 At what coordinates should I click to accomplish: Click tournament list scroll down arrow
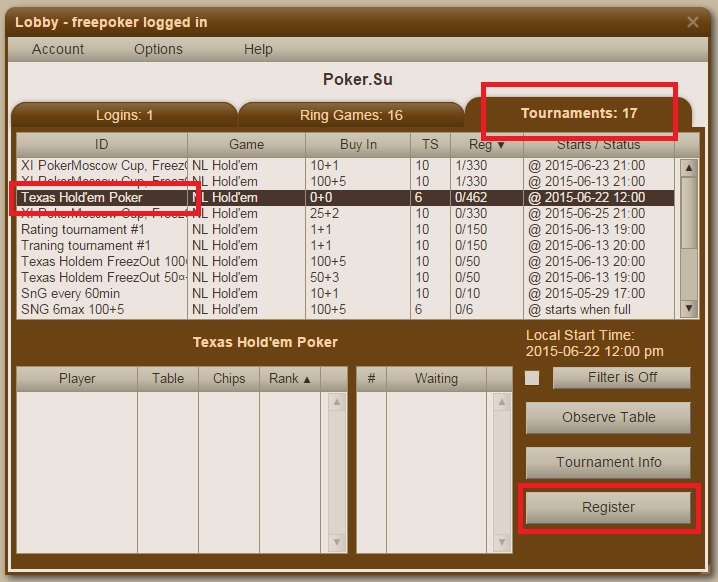click(x=689, y=308)
